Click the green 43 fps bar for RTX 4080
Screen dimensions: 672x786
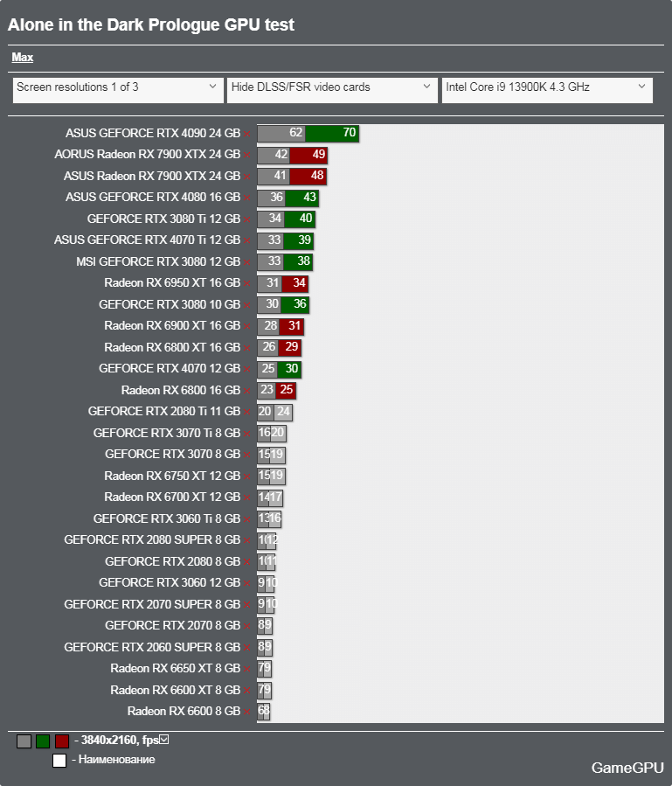(301, 198)
